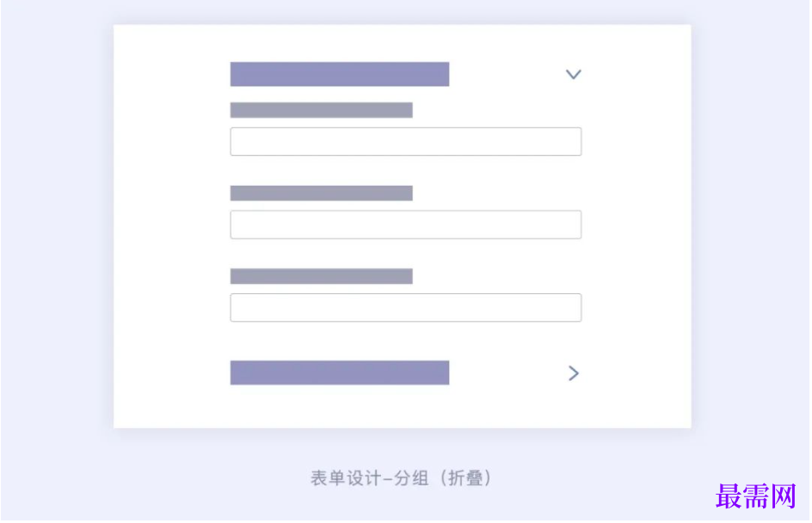Click the caption 表单设计-分组（折叠）
This screenshot has width=812, height=523.
tap(402, 478)
